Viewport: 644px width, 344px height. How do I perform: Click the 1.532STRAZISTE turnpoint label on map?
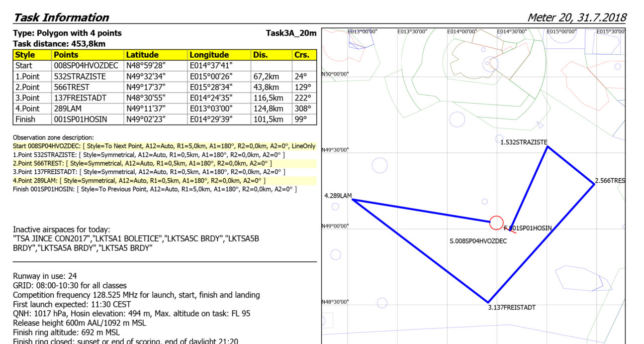(x=524, y=142)
